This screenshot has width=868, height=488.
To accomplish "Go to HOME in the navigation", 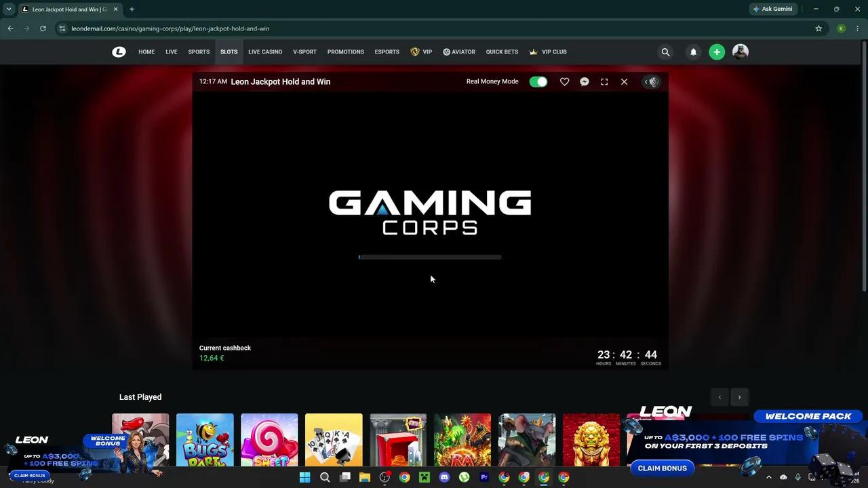I will 146,52.
